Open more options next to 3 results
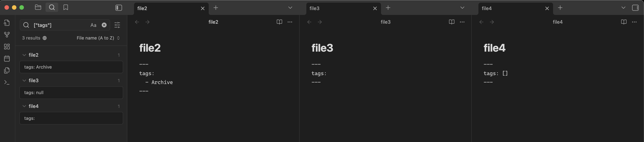 tap(45, 38)
